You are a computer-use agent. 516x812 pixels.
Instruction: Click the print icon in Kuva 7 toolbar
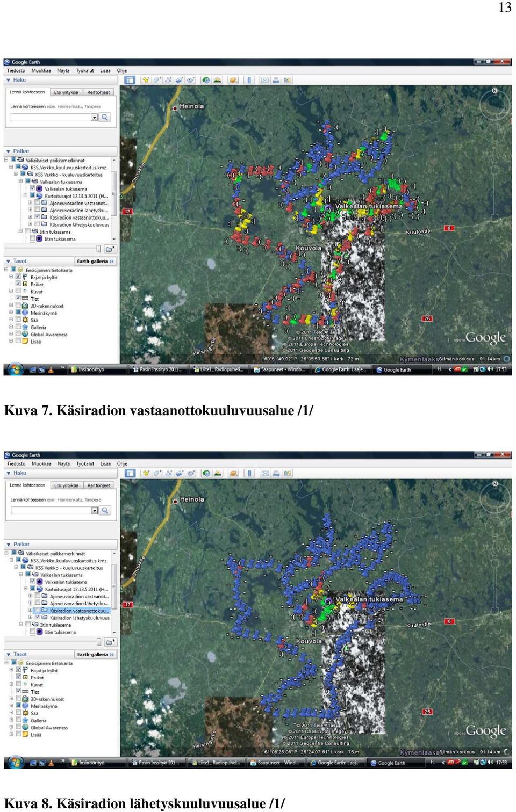276,80
